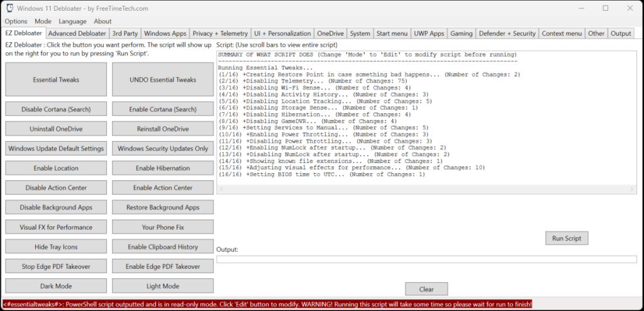Viewport: 644px width, 311px height.
Task: Open the Defender + Security tab
Action: [508, 34]
